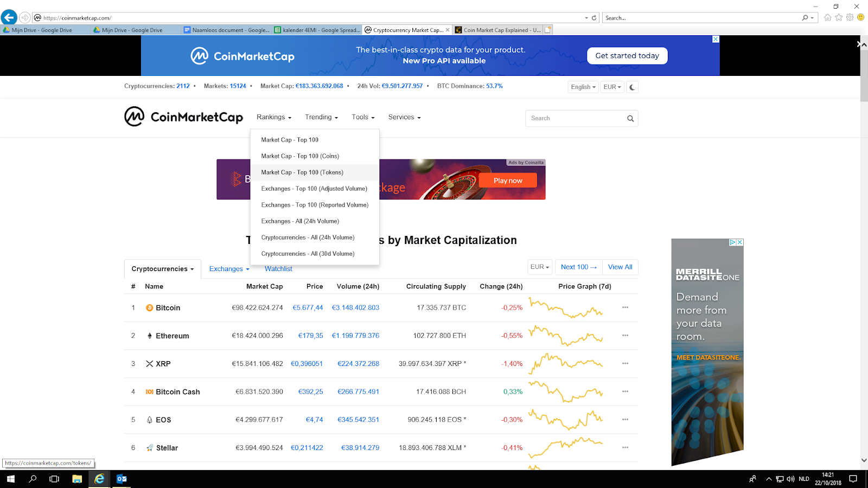
Task: Refresh the page using the reload icon
Action: (x=594, y=18)
